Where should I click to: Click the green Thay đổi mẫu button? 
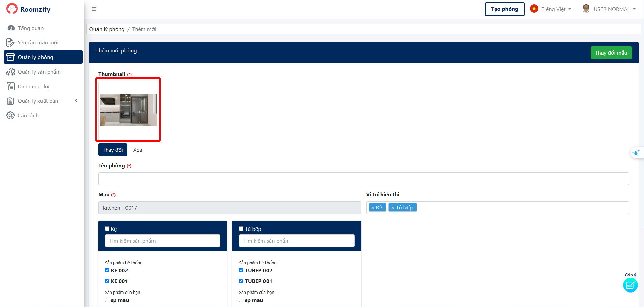pos(611,53)
